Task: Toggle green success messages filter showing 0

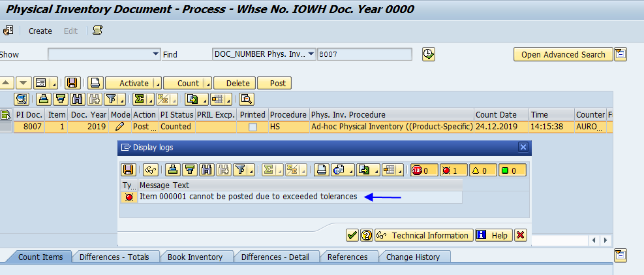Action: [513, 170]
